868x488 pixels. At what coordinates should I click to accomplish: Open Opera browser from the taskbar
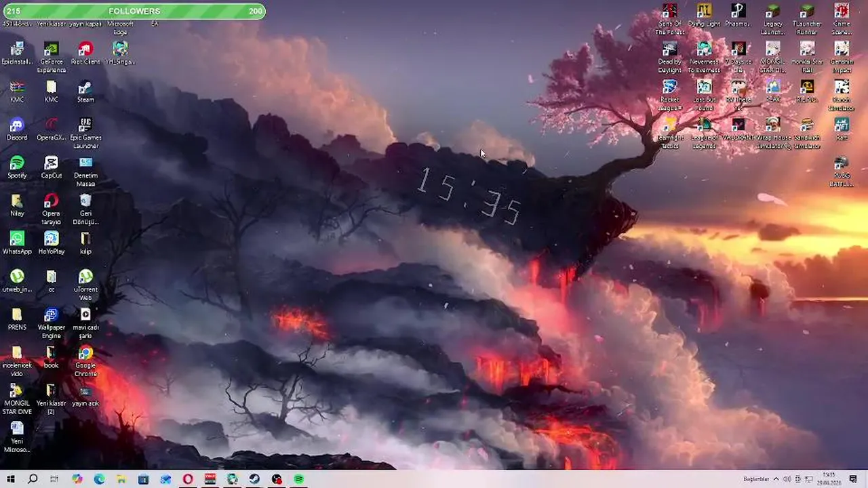(x=188, y=479)
